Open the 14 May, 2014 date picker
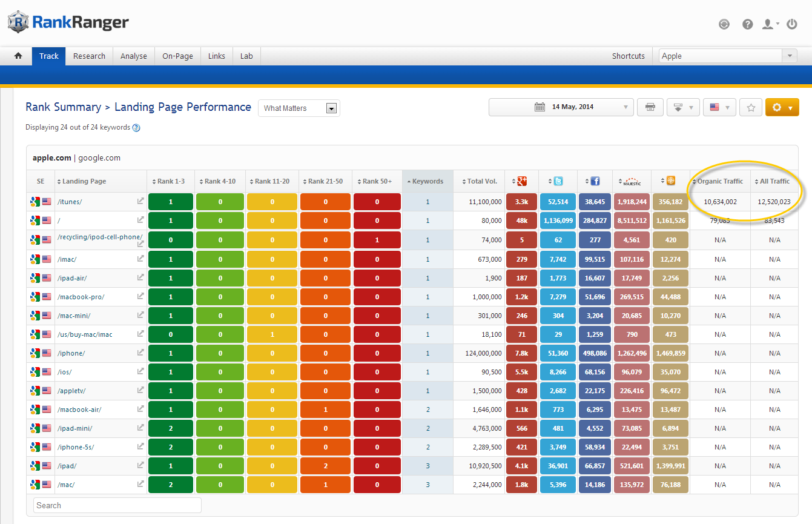Screen dimensions: 812x524 coord(561,107)
